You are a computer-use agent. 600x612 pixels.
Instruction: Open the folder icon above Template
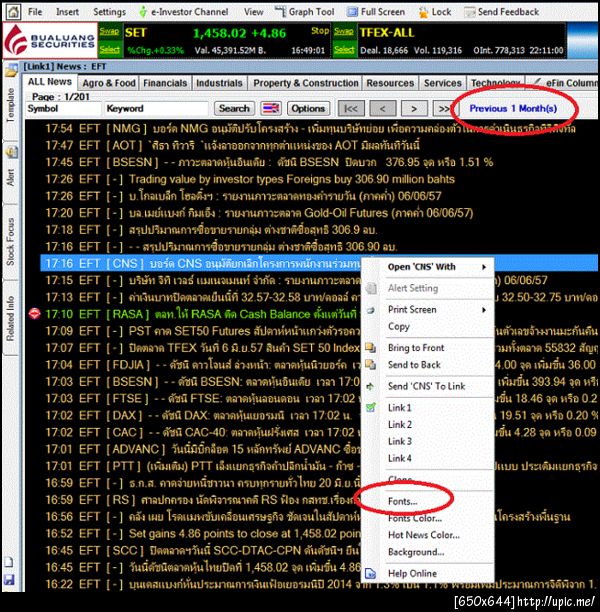(11, 71)
